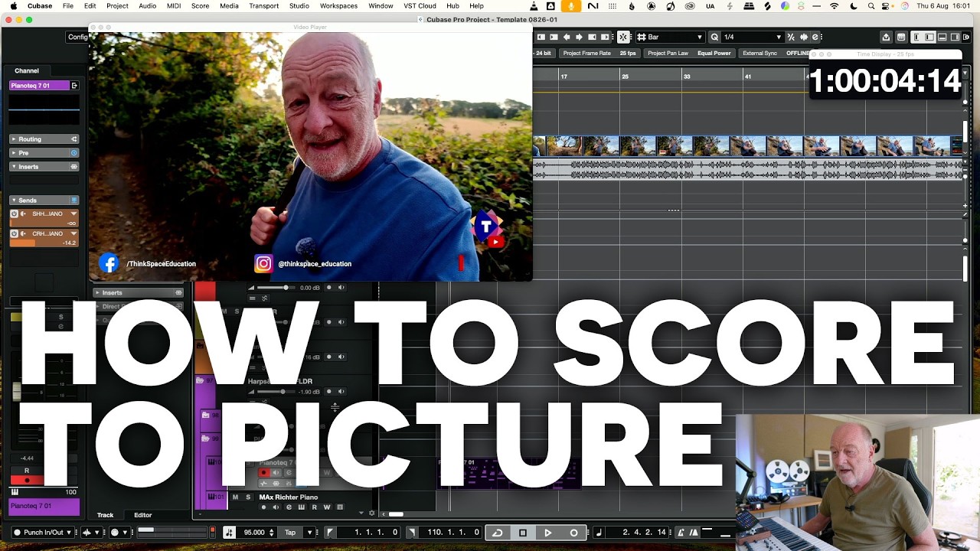
Task: Click the Export share icon in toolbar
Action: click(886, 37)
